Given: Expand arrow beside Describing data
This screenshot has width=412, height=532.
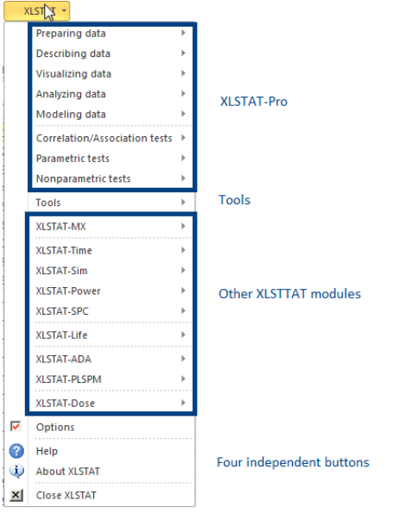Looking at the screenshot, I should 183,53.
